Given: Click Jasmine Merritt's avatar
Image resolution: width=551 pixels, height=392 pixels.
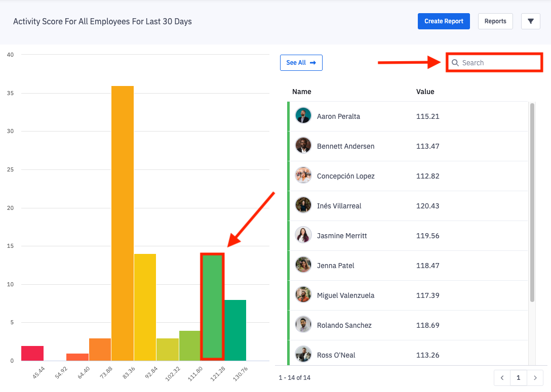Looking at the screenshot, I should coord(303,236).
